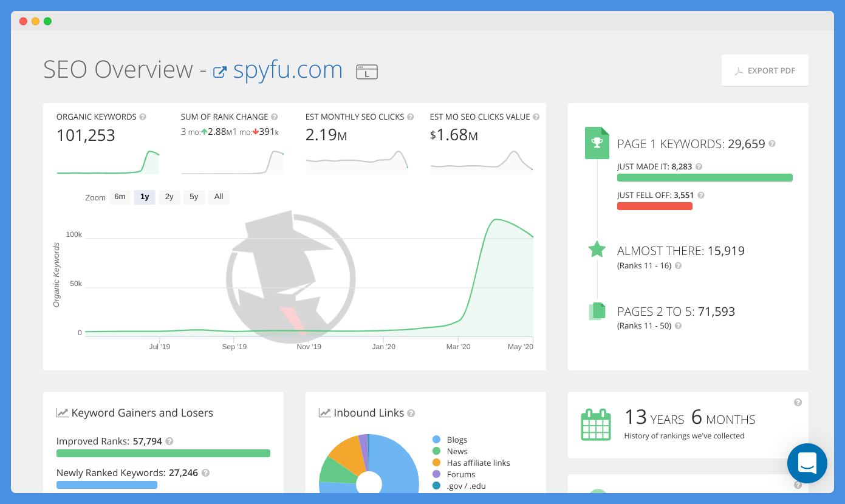Screen dimensions: 845x504
Task: Toggle News legend swatch
Action: coord(436,451)
